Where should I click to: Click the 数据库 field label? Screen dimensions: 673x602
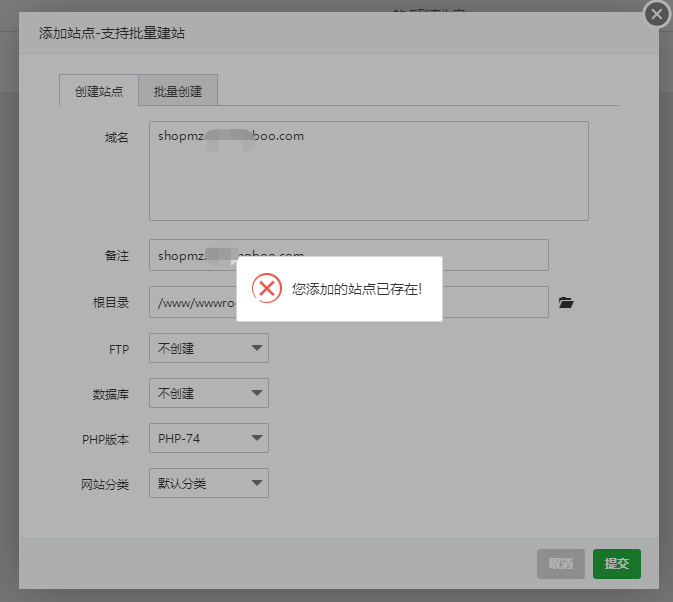point(111,394)
